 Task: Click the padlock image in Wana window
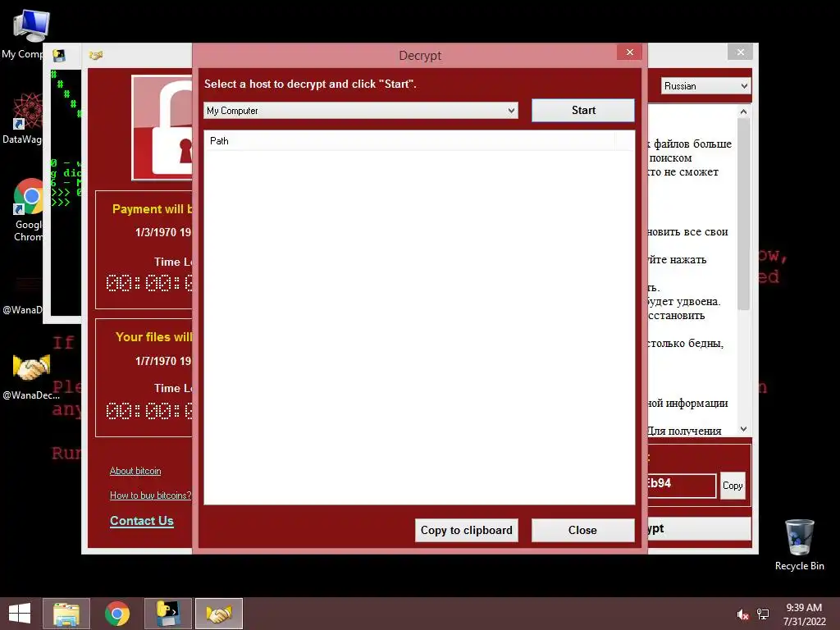[x=162, y=127]
